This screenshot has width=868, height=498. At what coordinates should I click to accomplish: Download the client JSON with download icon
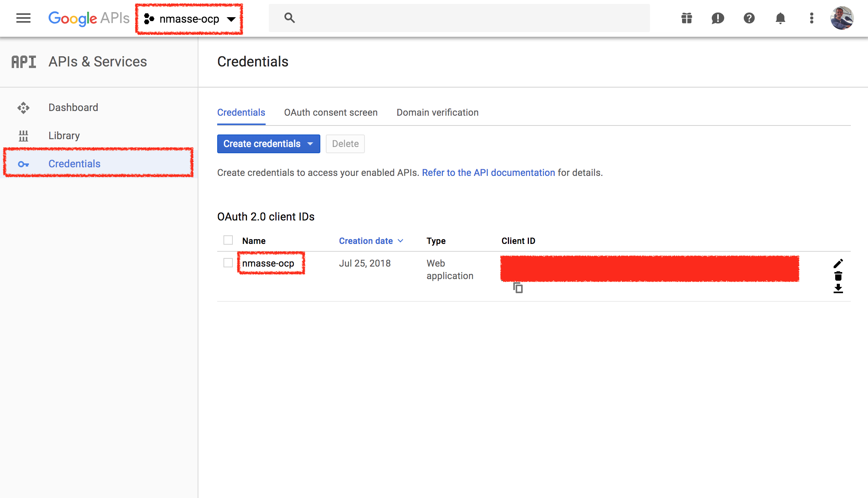(838, 288)
